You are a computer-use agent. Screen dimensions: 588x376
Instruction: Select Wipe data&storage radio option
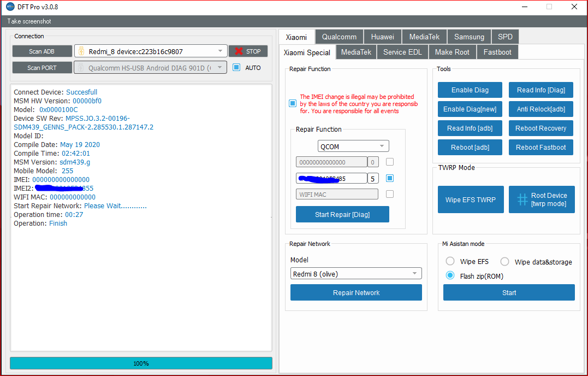[x=505, y=262]
